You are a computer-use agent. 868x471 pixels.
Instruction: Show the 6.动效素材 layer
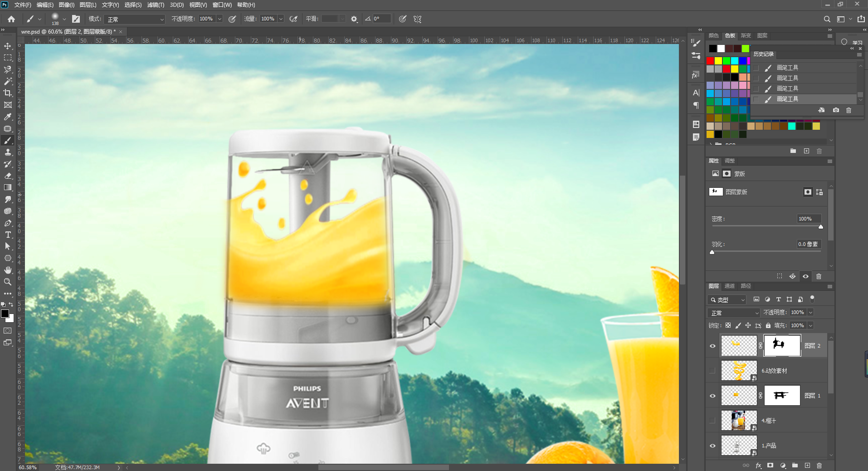712,371
